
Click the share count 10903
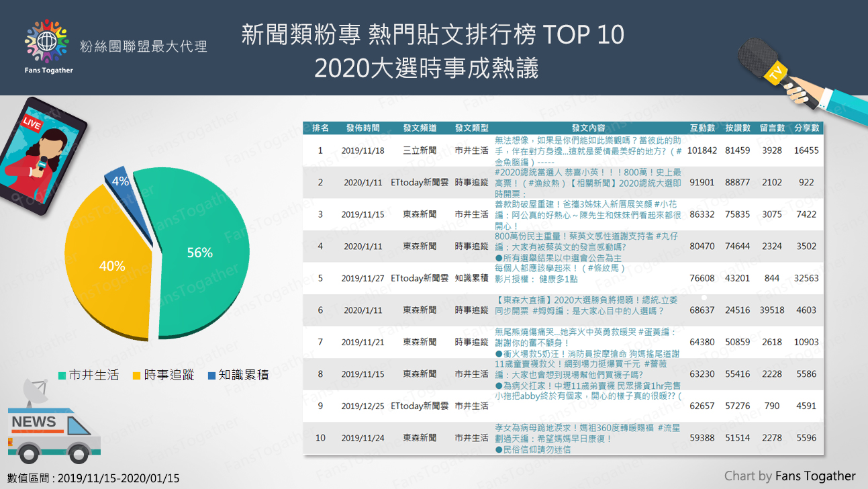point(806,342)
